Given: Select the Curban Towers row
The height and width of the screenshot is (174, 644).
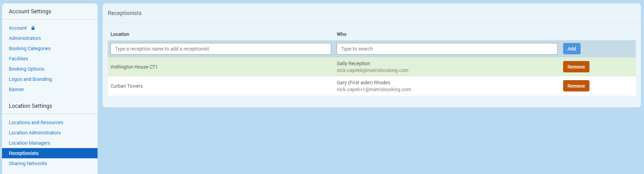Looking at the screenshot, I should click(127, 86).
